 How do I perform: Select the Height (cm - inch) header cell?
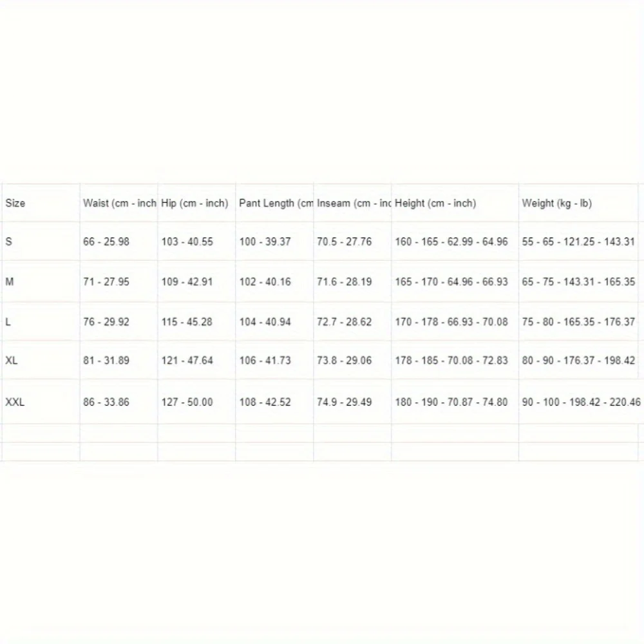455,203
